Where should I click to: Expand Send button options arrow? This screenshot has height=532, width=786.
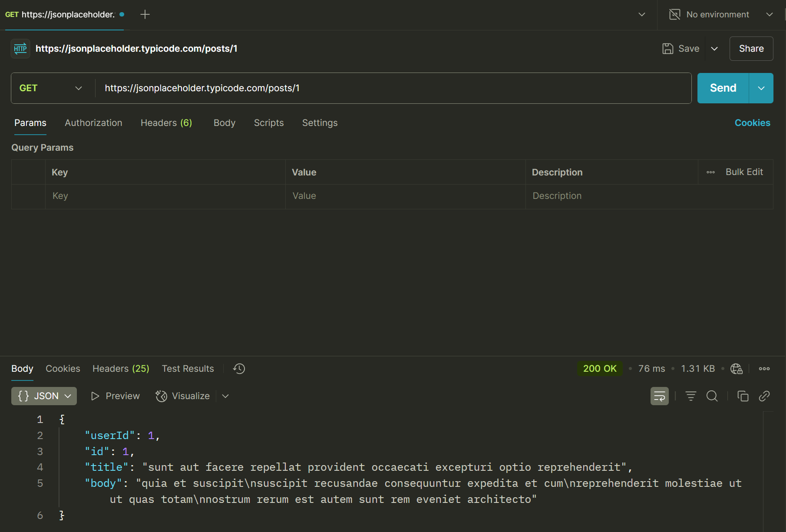coord(761,88)
